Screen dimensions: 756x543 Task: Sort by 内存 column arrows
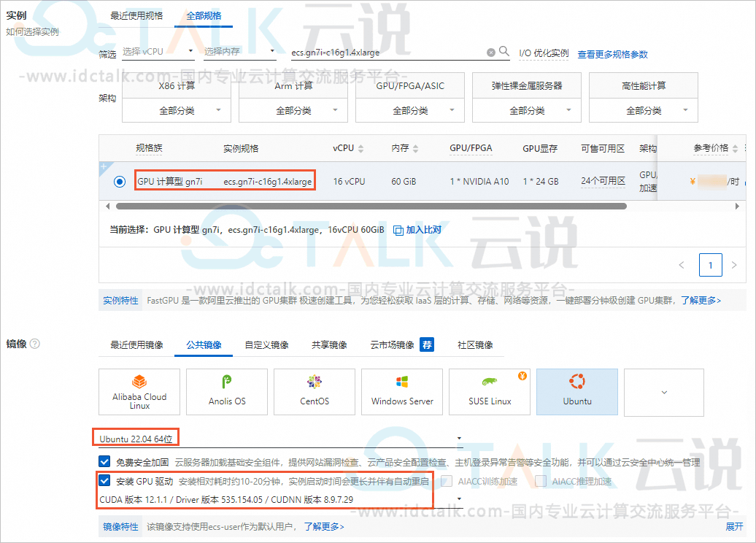416,149
